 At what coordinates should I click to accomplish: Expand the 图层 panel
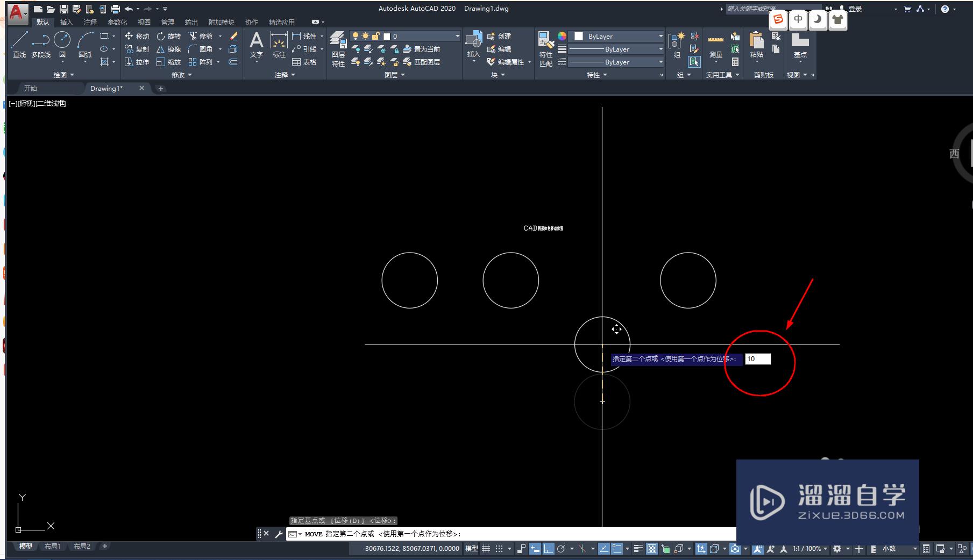coord(394,75)
